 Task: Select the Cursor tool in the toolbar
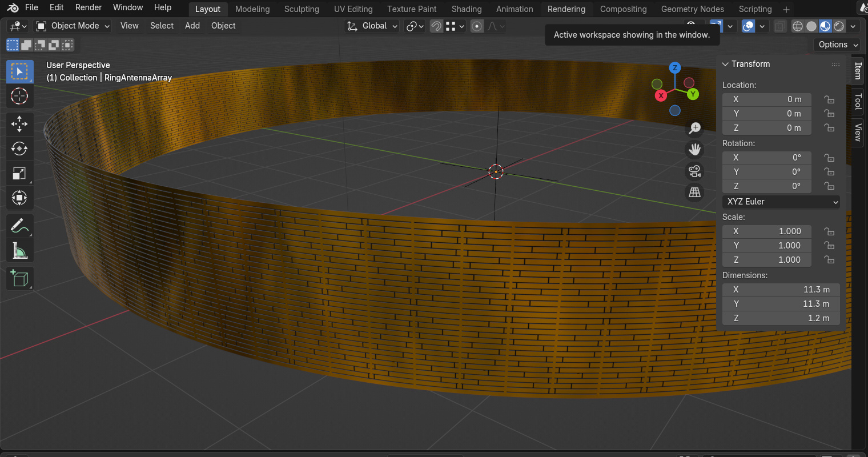pos(19,96)
